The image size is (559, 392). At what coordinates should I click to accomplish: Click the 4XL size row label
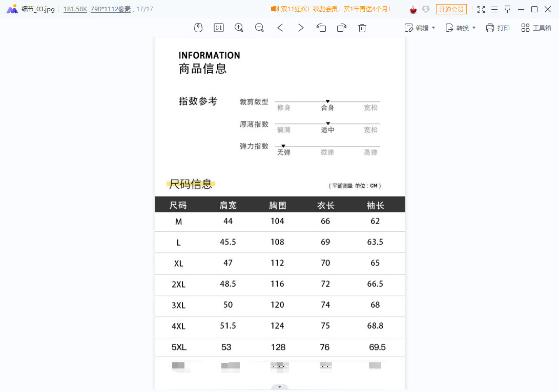pyautogui.click(x=179, y=326)
